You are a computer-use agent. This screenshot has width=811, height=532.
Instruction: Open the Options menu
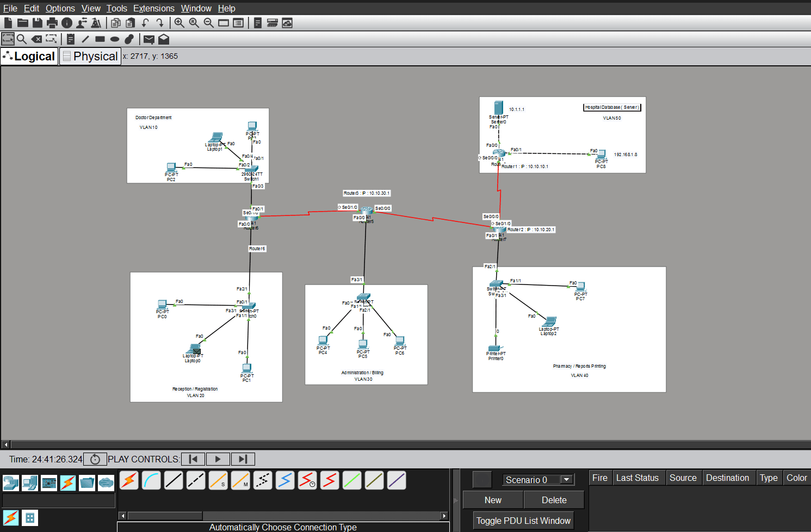point(60,8)
